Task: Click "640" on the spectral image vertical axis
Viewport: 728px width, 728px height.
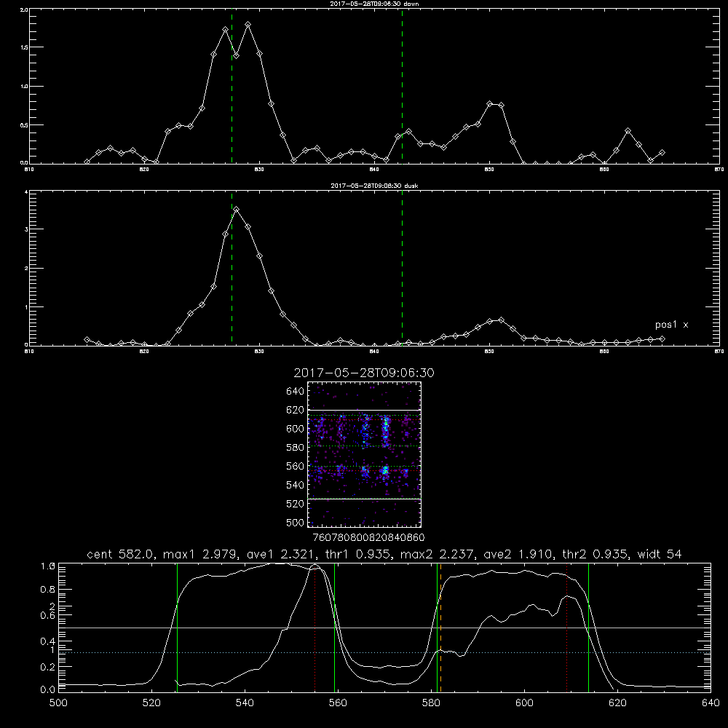Action: point(296,392)
